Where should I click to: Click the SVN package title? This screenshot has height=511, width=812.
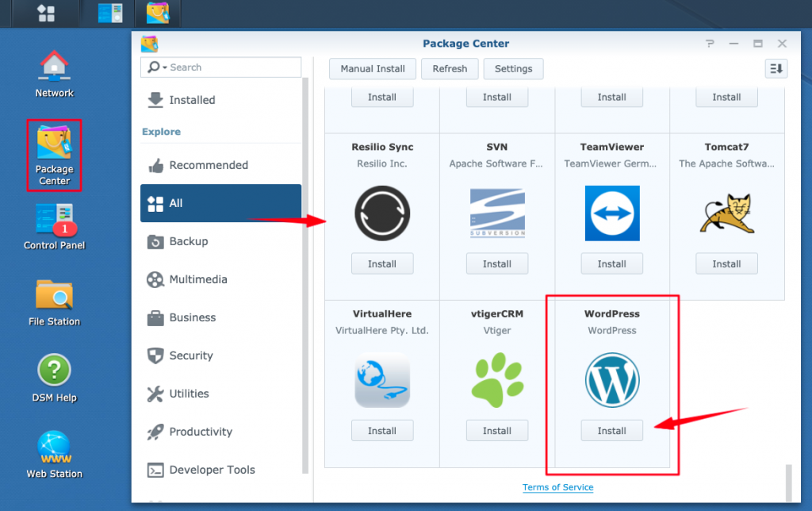tap(497, 147)
